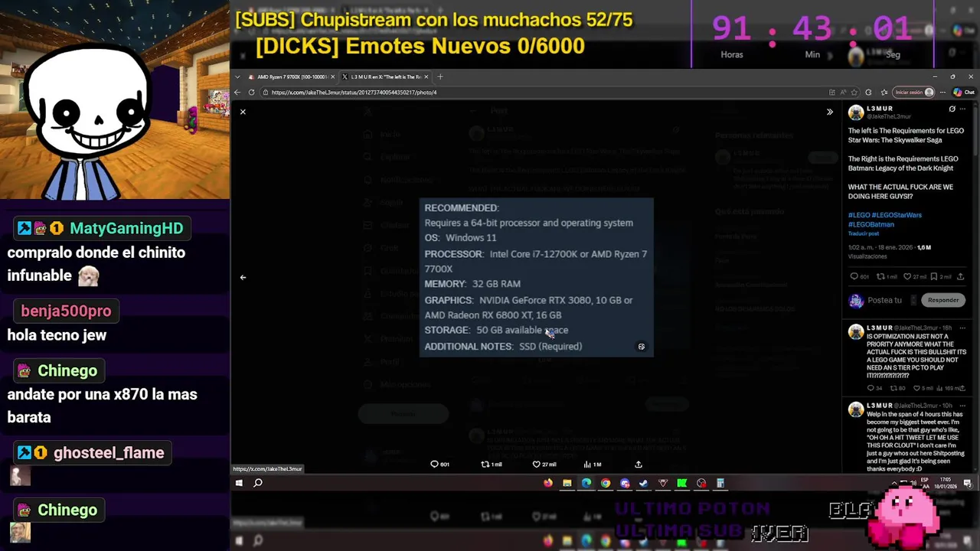This screenshot has width=980, height=551.
Task: Repost icon in side panel (1 mil)
Action: point(880,276)
